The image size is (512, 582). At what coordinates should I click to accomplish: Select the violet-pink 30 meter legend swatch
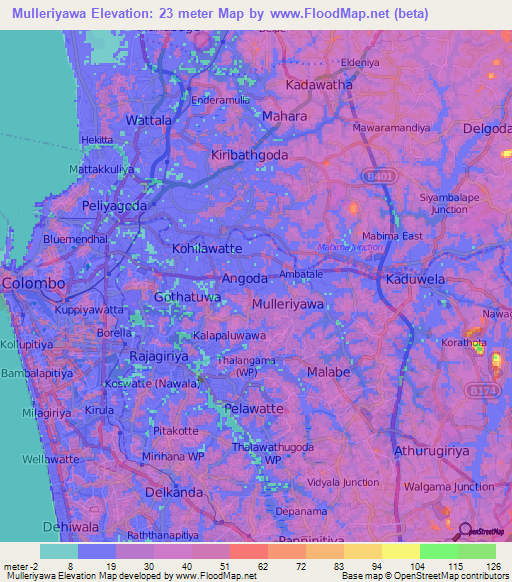click(173, 551)
